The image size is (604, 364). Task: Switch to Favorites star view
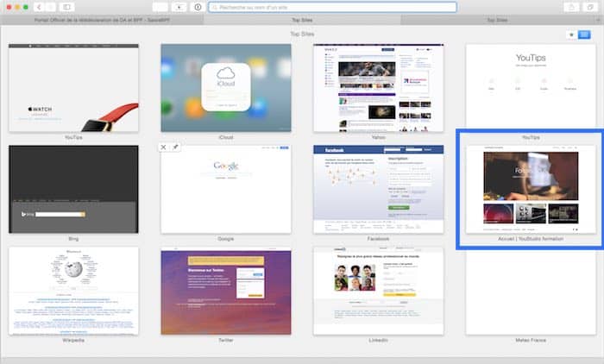click(571, 35)
